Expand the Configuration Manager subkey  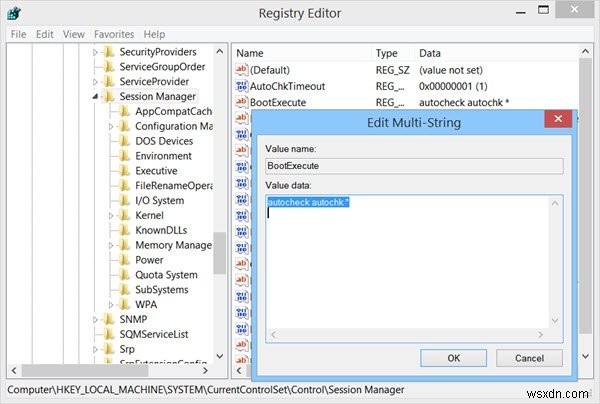click(x=111, y=126)
